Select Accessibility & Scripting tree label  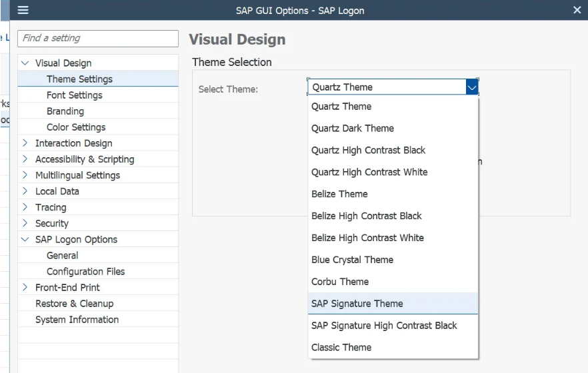coord(85,159)
